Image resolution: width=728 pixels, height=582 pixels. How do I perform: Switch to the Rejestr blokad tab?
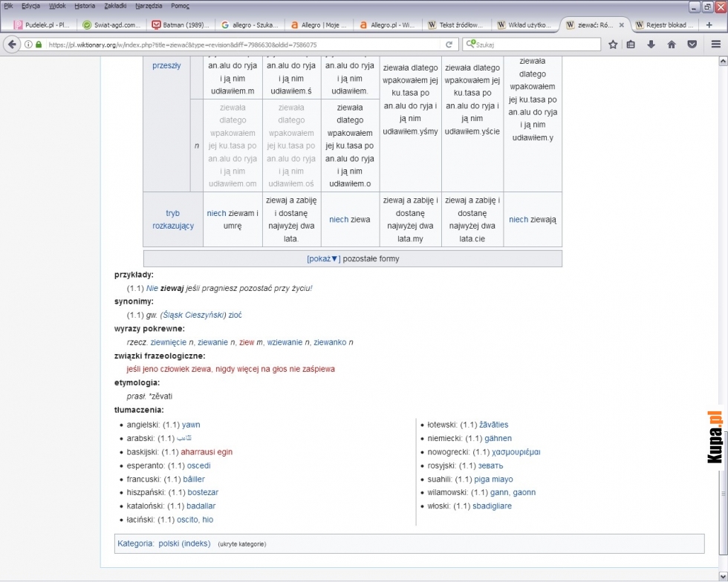coord(665,25)
